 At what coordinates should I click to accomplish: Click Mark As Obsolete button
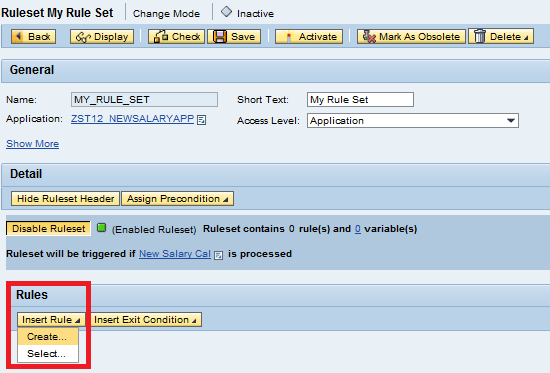(411, 36)
